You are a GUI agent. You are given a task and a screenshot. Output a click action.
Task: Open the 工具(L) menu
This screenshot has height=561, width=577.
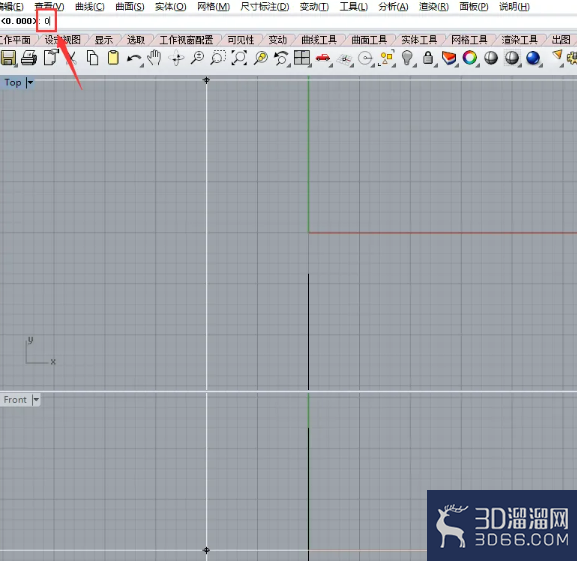(x=353, y=7)
